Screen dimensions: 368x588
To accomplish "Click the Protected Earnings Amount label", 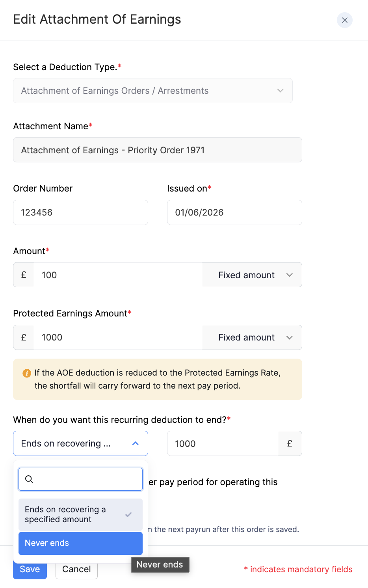I will pos(72,313).
